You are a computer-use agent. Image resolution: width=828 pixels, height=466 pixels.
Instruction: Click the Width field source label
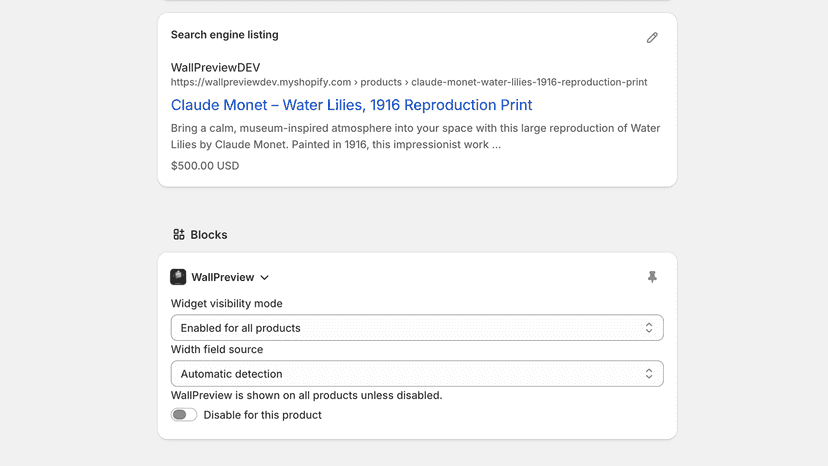(217, 349)
